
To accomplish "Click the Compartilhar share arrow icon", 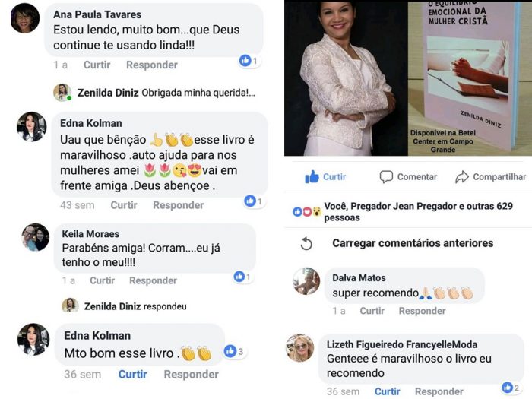I will [x=462, y=177].
